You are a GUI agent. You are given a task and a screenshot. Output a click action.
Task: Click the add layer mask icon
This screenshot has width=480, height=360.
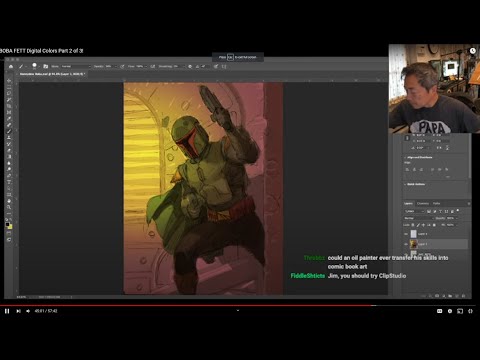[x=437, y=296]
